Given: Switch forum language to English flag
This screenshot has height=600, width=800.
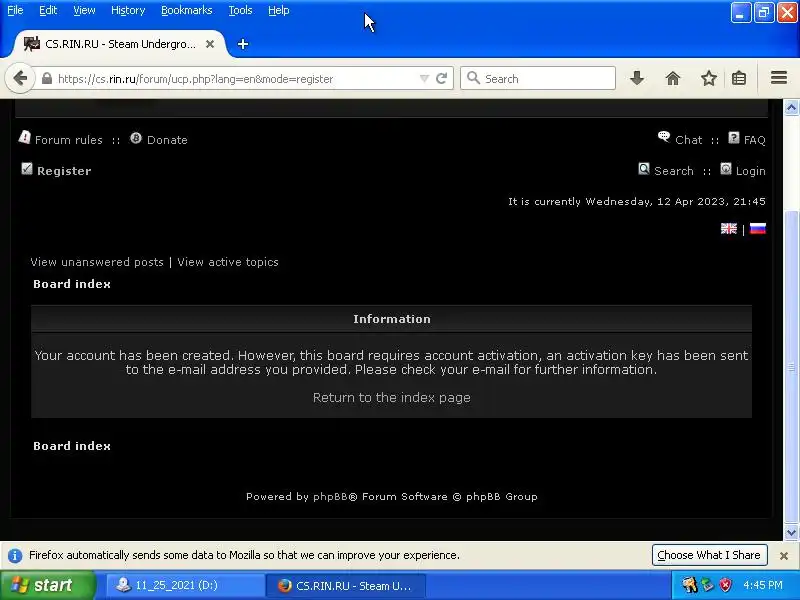Looking at the screenshot, I should [x=729, y=229].
